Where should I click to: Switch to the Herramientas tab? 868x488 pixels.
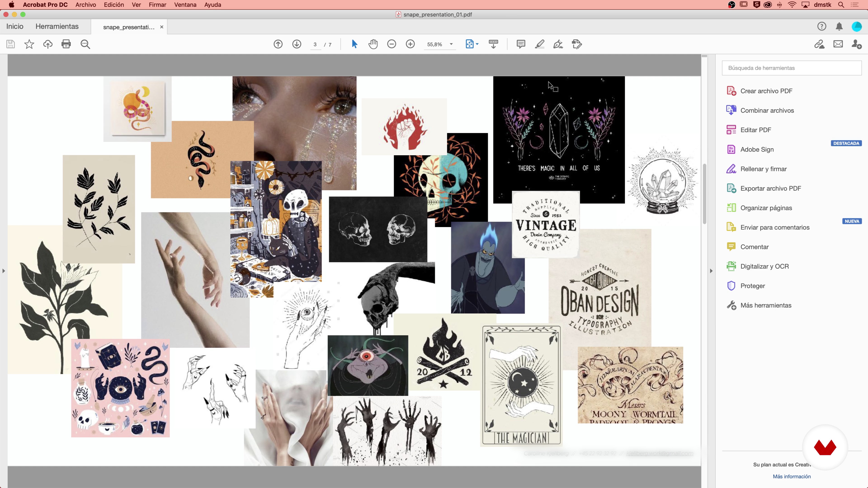pyautogui.click(x=57, y=26)
